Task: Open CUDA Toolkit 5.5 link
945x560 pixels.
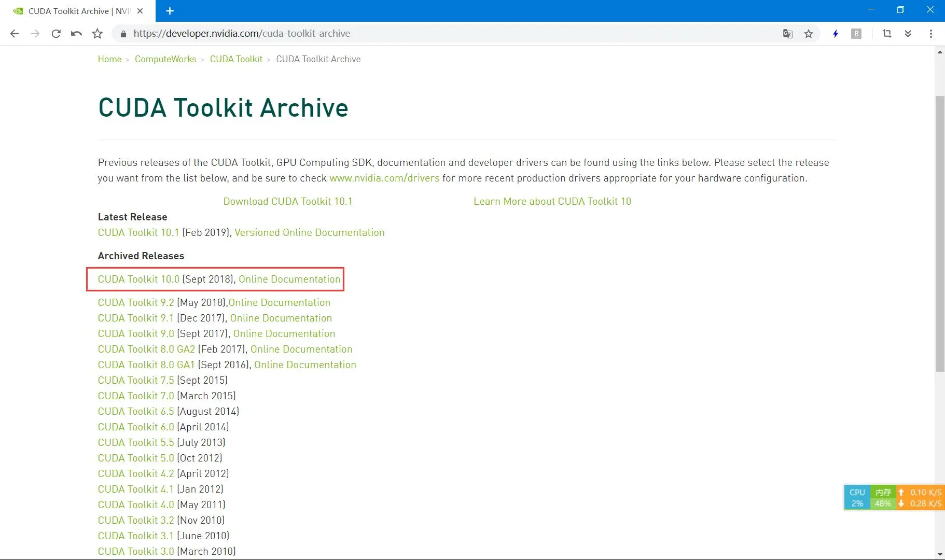Action: point(136,442)
